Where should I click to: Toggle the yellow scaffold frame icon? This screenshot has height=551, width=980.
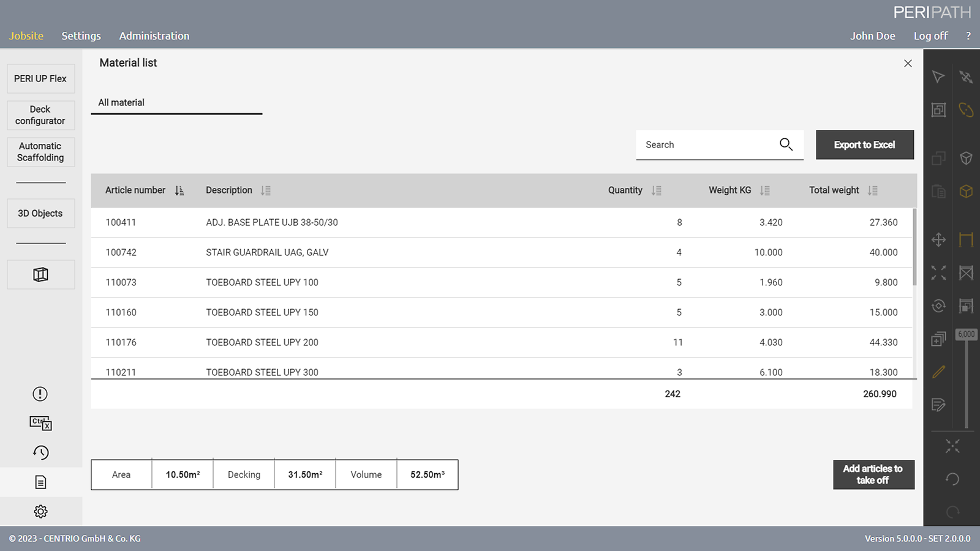pos(966,240)
